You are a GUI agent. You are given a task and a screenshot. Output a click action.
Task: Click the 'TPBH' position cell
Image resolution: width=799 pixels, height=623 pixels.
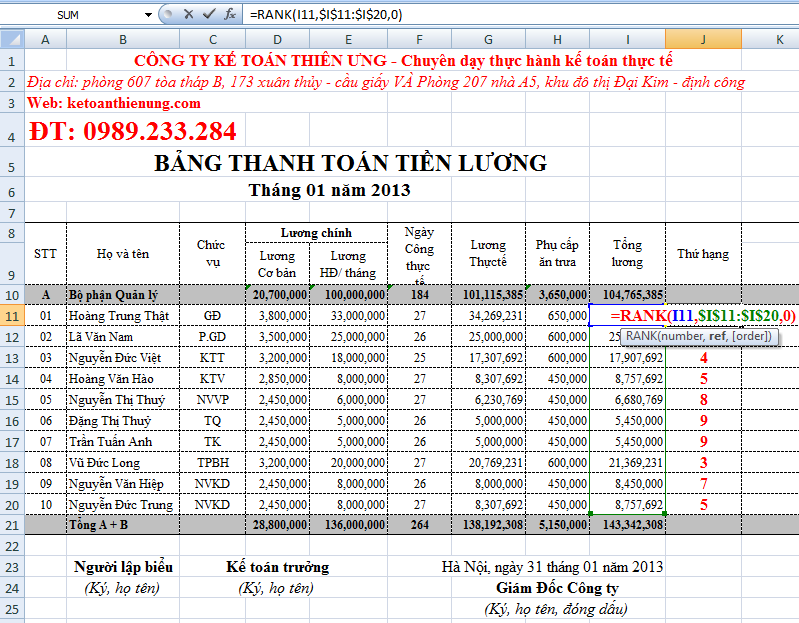[x=212, y=463]
